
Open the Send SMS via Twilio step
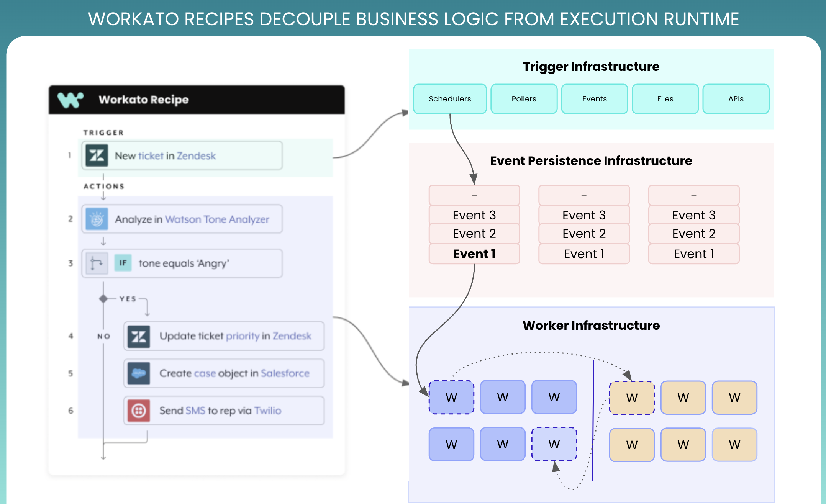pyautogui.click(x=224, y=411)
